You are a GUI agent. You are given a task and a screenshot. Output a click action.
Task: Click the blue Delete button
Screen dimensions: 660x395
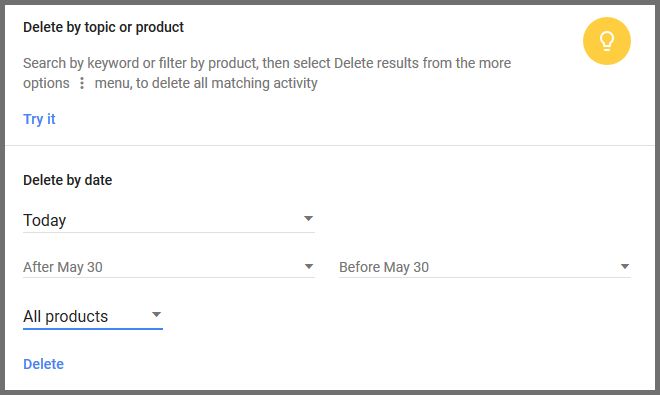click(x=43, y=364)
